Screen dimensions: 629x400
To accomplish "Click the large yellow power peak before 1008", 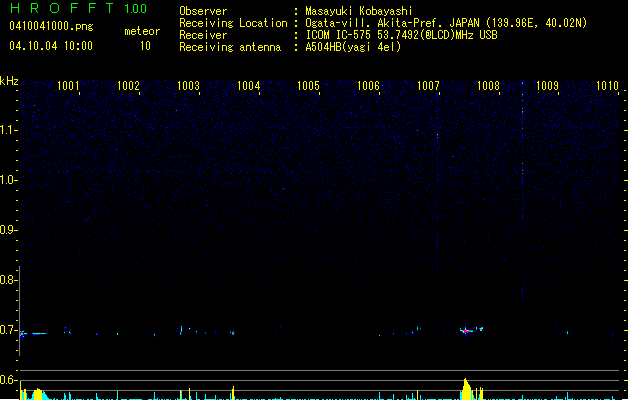I will coord(467,389).
